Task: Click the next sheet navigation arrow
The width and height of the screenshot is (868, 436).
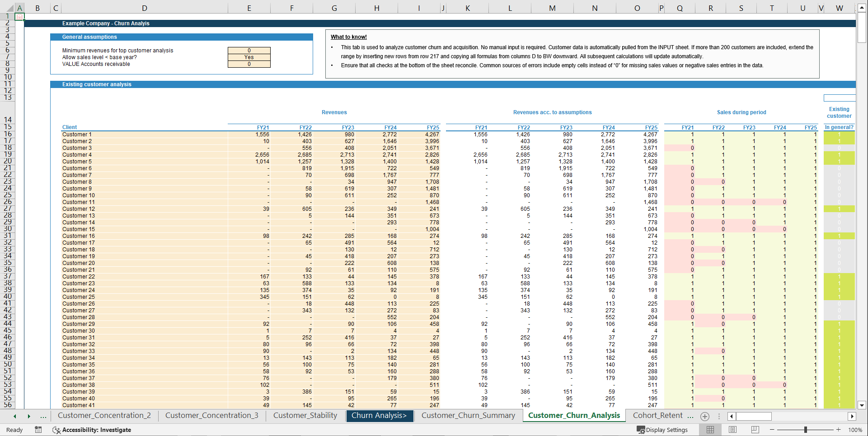Action: (28, 416)
